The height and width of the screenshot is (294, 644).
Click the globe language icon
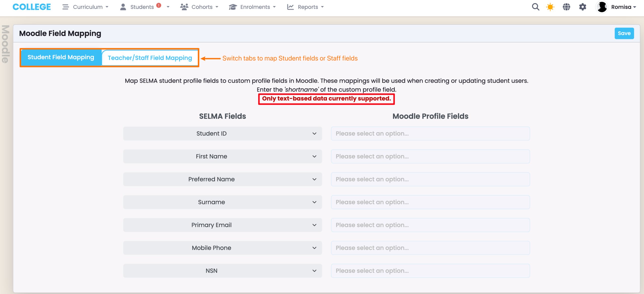point(566,7)
